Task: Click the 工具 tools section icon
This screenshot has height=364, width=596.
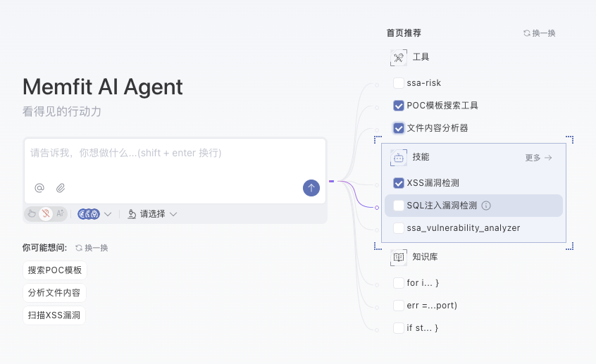Action: click(x=399, y=58)
